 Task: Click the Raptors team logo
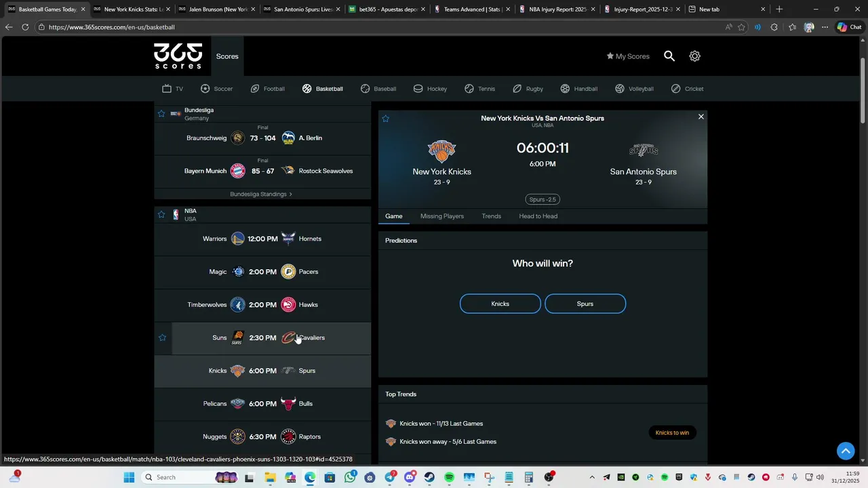[x=288, y=436]
